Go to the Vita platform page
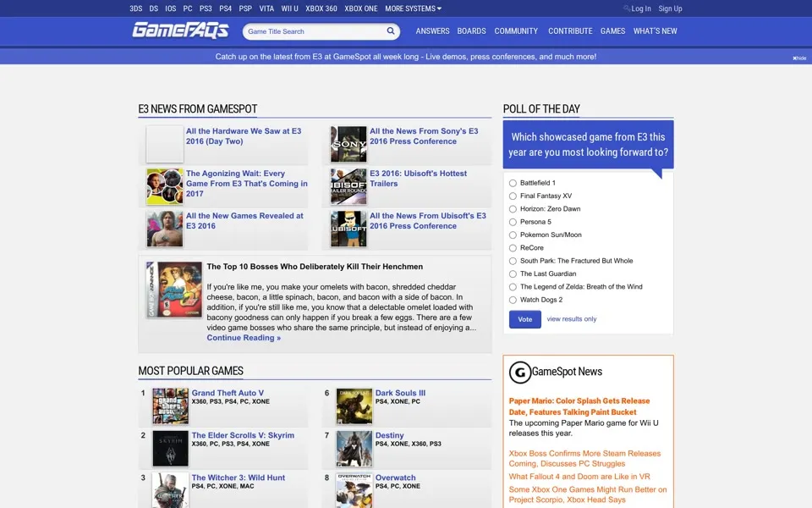 (x=266, y=8)
